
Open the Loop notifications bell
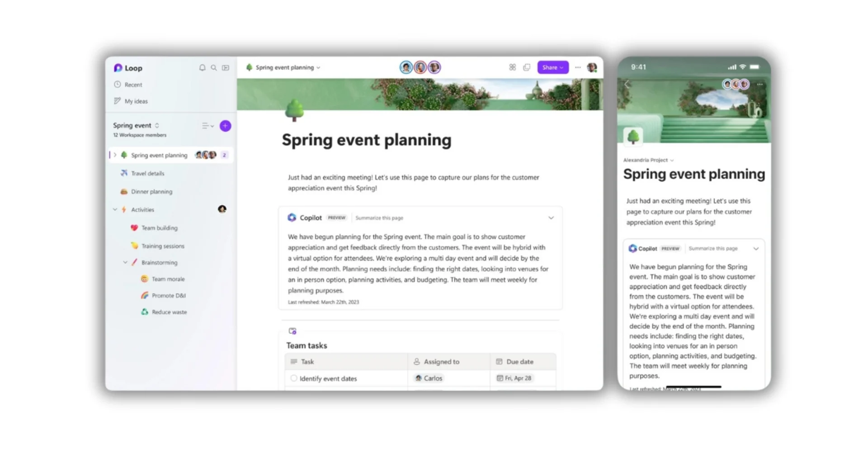pos(202,67)
